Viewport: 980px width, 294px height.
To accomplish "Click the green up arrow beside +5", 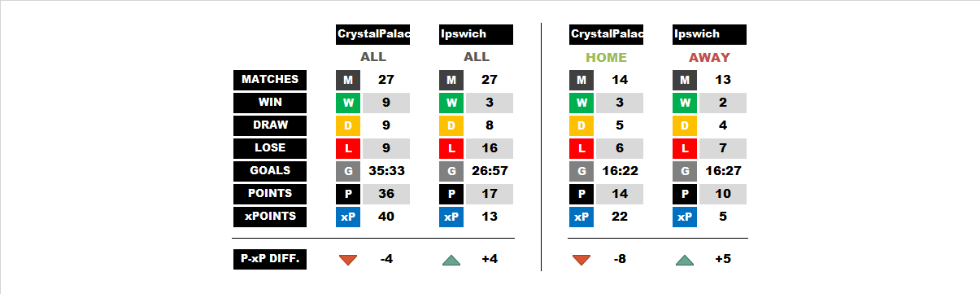I will click(685, 260).
